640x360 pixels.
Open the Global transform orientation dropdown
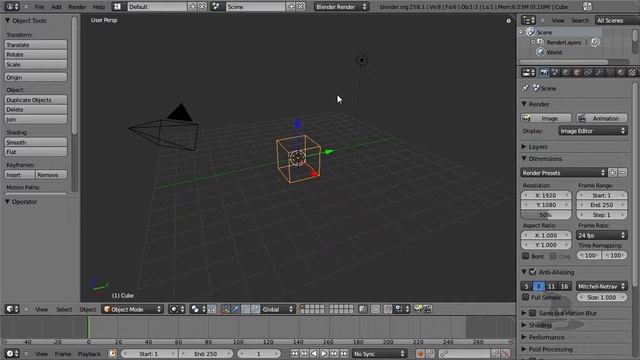278,309
